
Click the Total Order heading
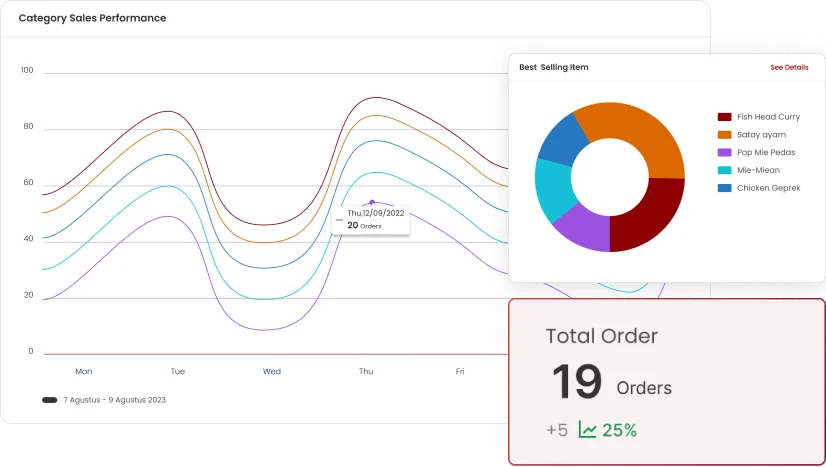[602, 336]
